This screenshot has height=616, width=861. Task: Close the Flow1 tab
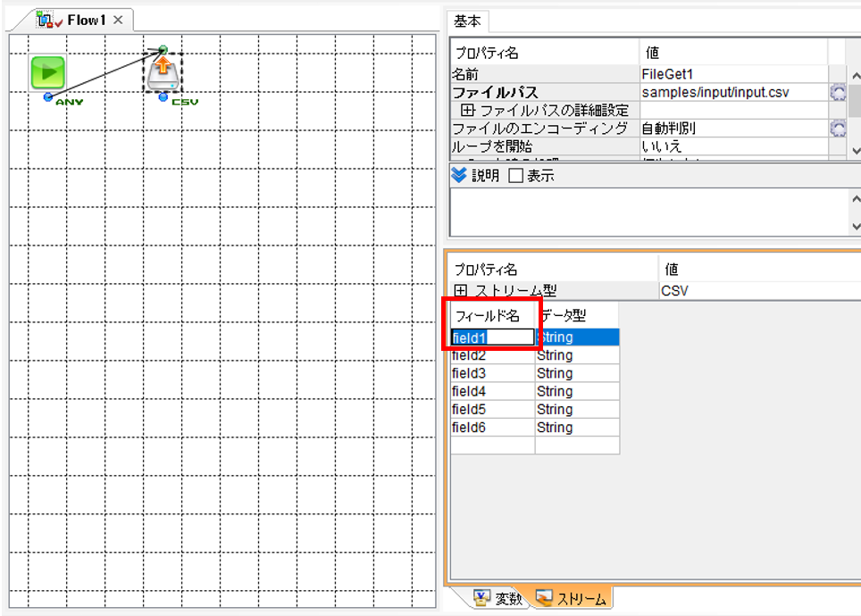[x=118, y=20]
